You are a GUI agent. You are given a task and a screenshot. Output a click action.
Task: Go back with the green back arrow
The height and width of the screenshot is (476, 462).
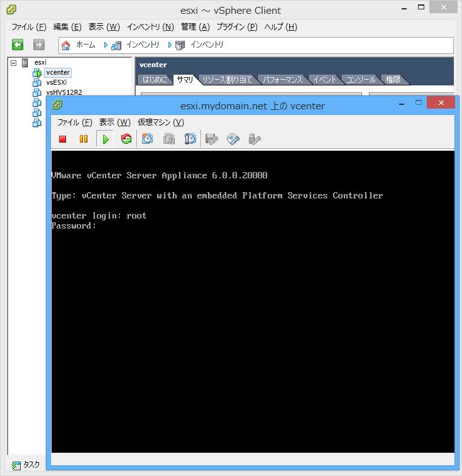[x=18, y=45]
